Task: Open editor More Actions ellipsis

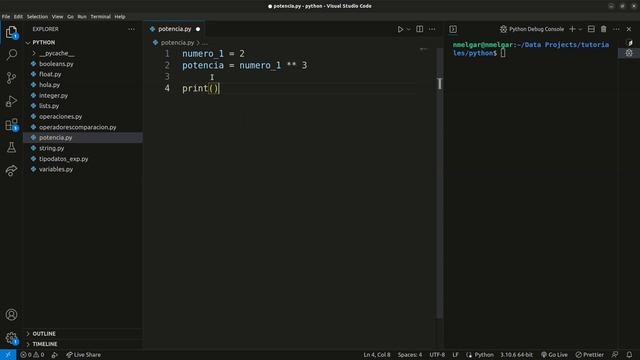Action: 432,29
